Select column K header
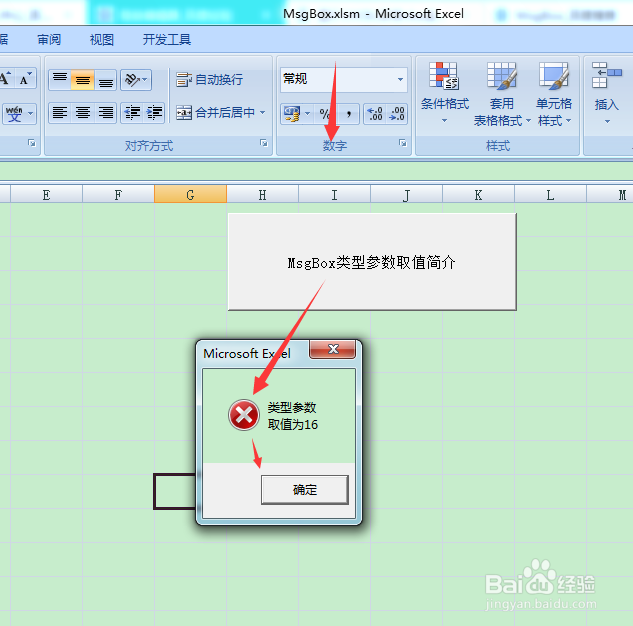The width and height of the screenshot is (633, 626). 478,195
